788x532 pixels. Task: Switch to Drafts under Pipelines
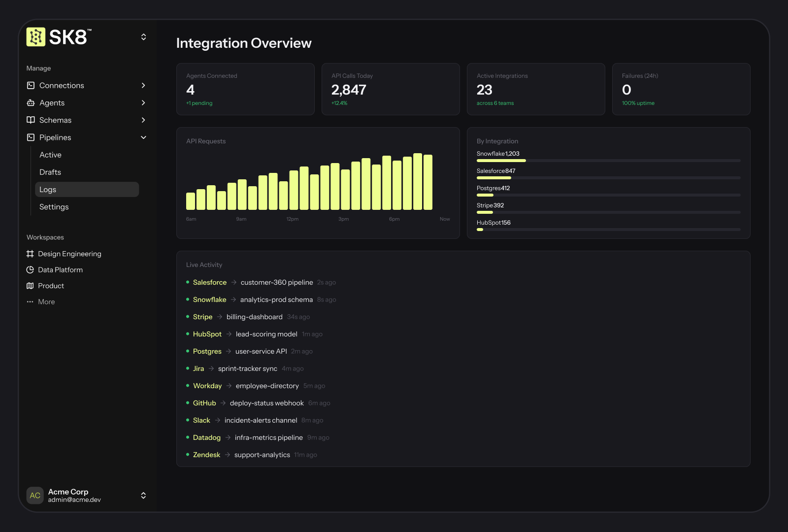point(50,172)
